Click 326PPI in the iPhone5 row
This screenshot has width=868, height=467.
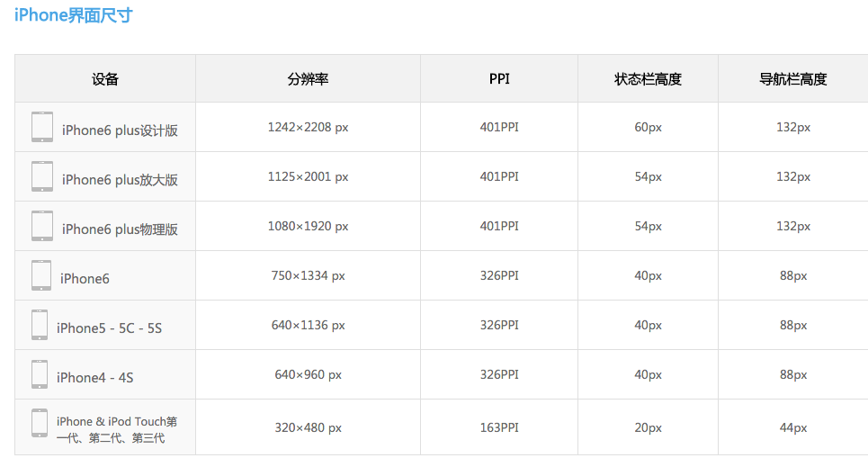click(499, 325)
